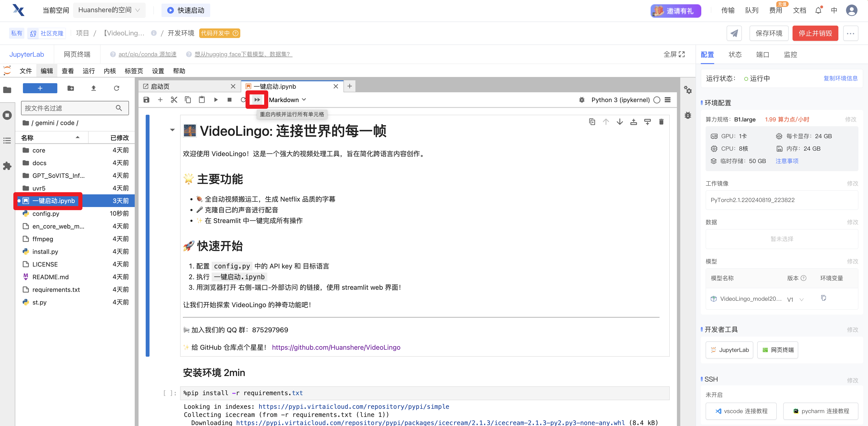Viewport: 868px width, 426px height.
Task: Click the apt/pip/conda 源加速 help link
Action: [x=147, y=54]
